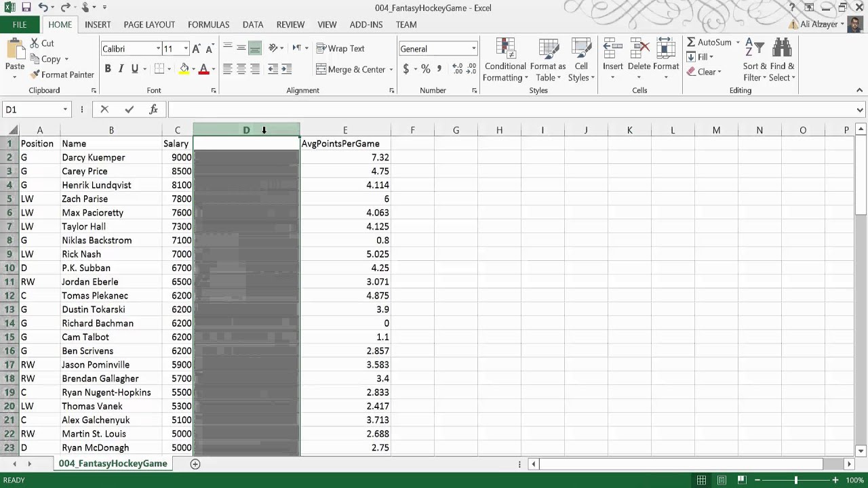868x488 pixels.
Task: Toggle Bold formatting
Action: click(107, 68)
